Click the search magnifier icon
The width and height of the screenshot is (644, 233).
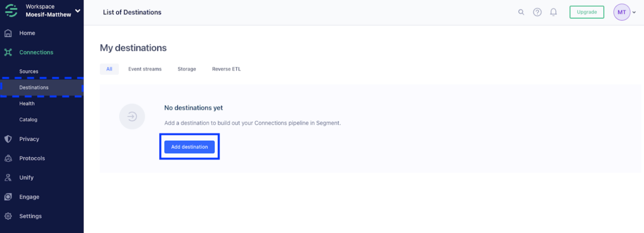click(521, 12)
